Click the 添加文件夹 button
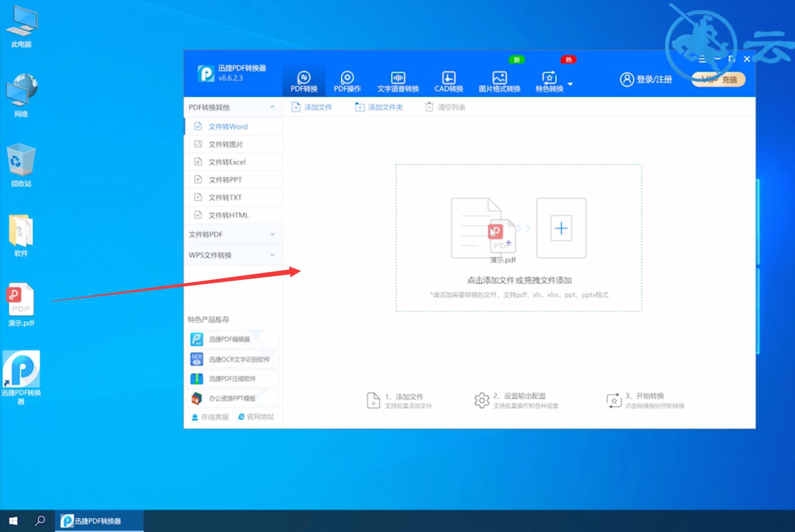Screen dimensions: 795x532 [x=379, y=107]
